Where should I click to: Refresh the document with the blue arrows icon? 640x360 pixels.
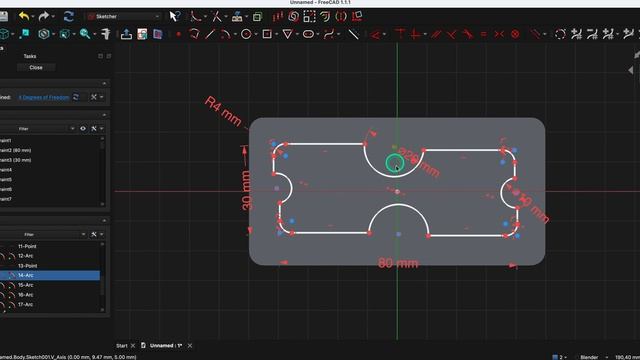[69, 16]
